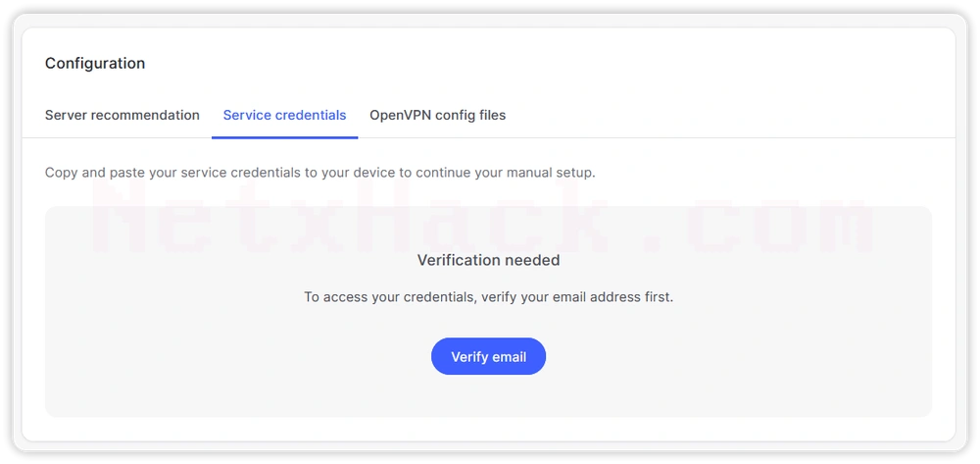Start email verification via Verify email
Viewport: 980px width, 464px height.
coord(488,356)
